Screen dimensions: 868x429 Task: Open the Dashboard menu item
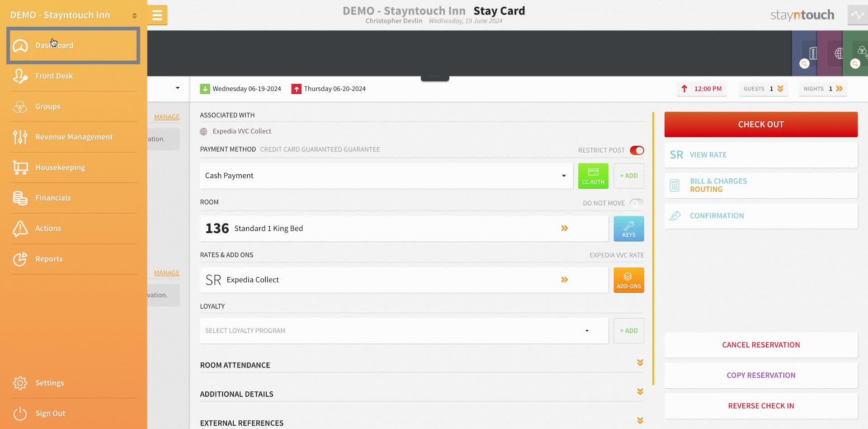click(73, 45)
